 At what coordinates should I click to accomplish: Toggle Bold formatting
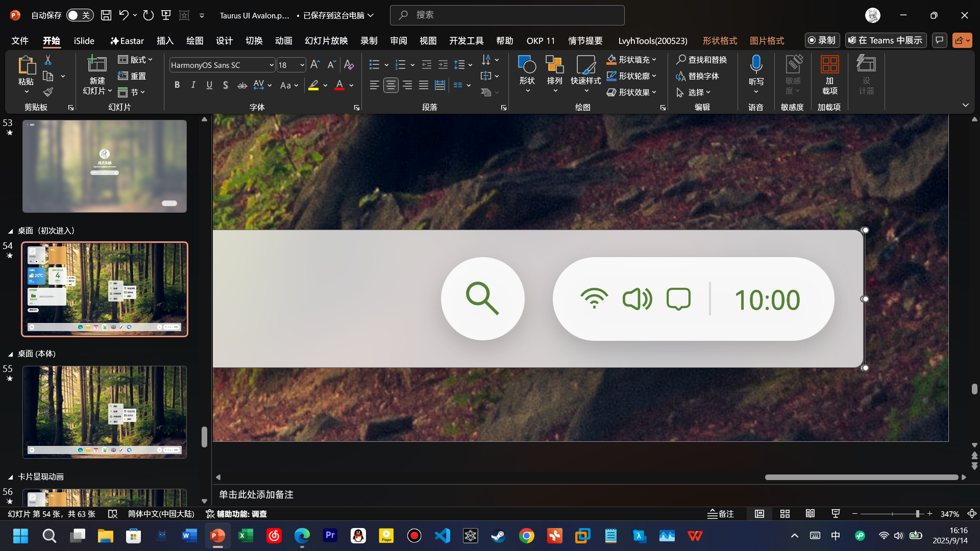coord(177,85)
